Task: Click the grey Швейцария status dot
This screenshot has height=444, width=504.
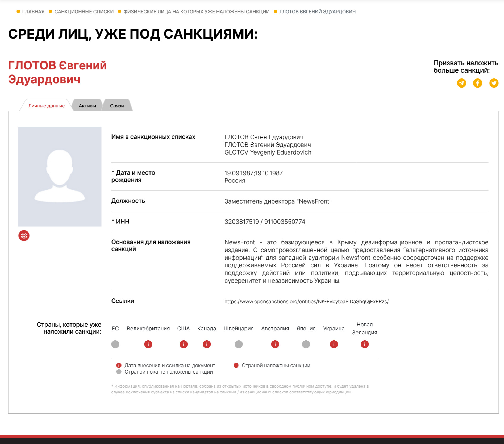Action: pyautogui.click(x=239, y=344)
